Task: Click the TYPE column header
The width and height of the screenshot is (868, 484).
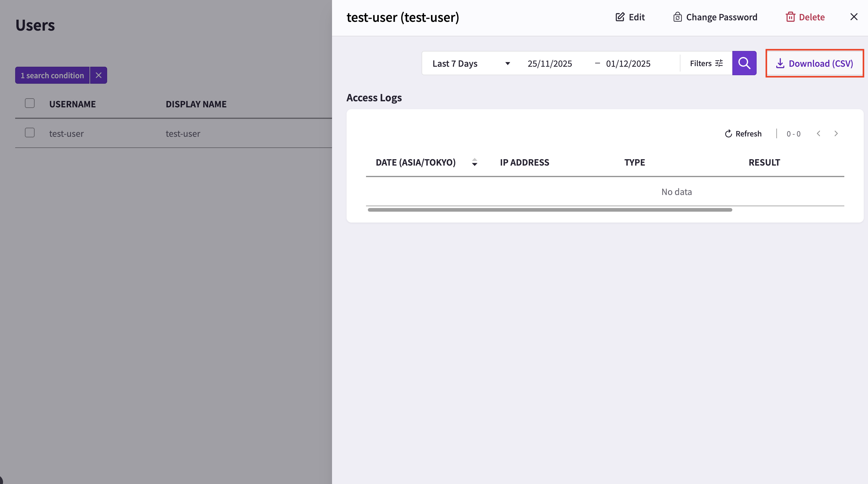Action: coord(635,162)
